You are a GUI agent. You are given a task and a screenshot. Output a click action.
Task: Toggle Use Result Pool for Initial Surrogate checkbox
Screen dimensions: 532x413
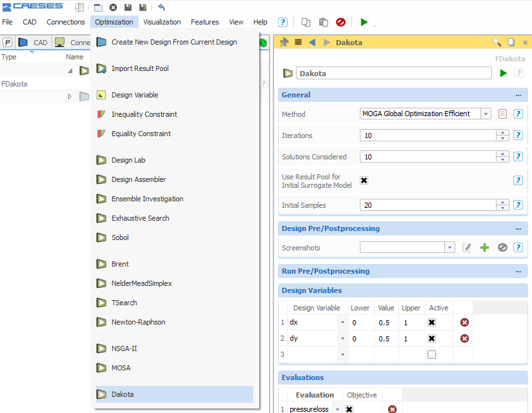tap(364, 180)
